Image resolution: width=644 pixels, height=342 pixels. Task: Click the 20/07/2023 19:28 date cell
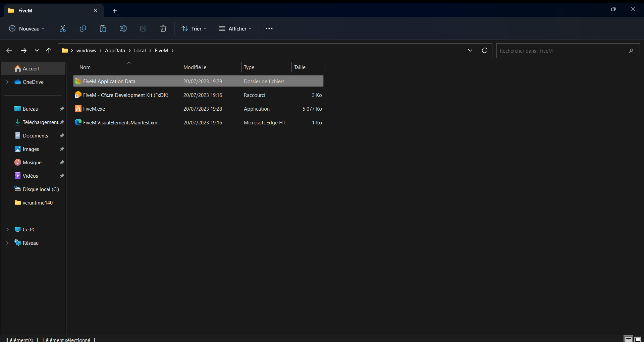(x=203, y=109)
